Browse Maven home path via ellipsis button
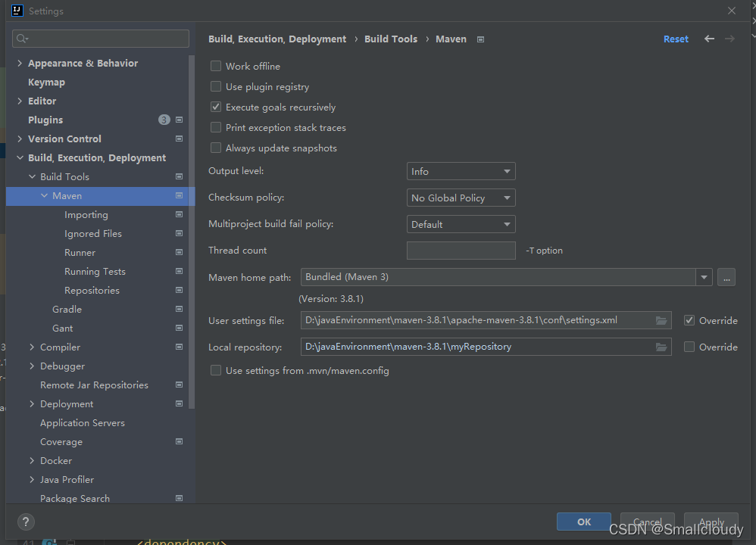Viewport: 756px width, 545px height. [x=726, y=277]
